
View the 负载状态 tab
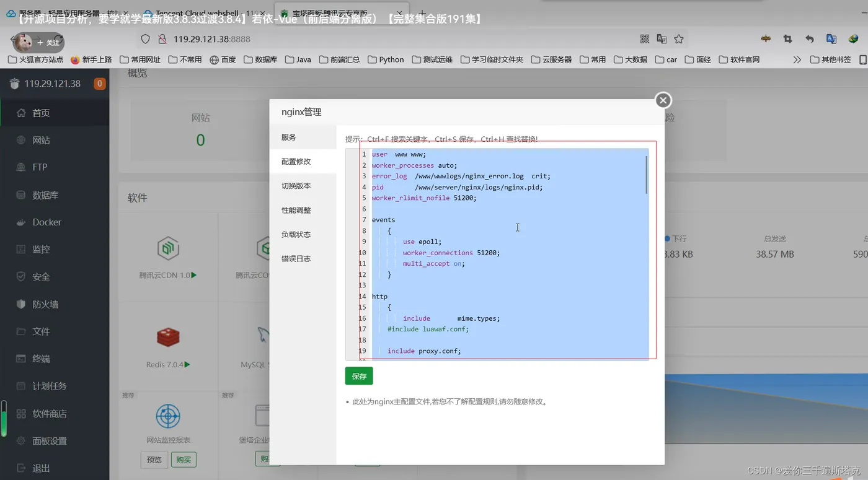click(303, 234)
